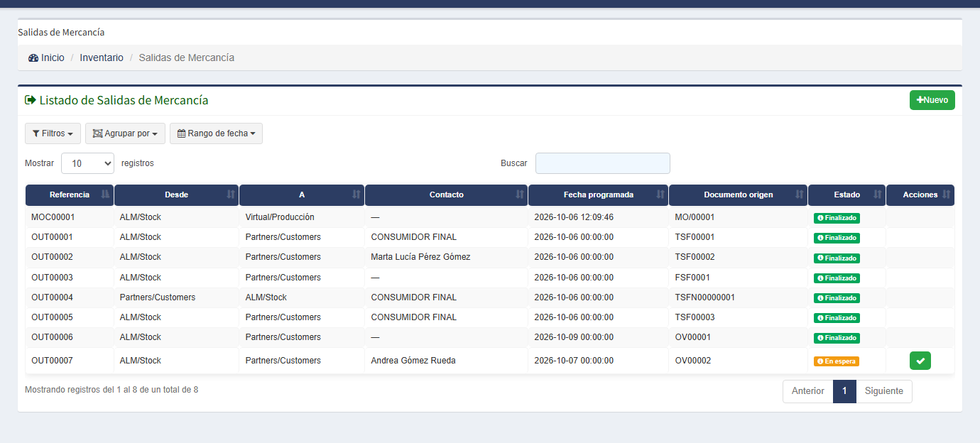Click origin document FSF0001

(692, 278)
